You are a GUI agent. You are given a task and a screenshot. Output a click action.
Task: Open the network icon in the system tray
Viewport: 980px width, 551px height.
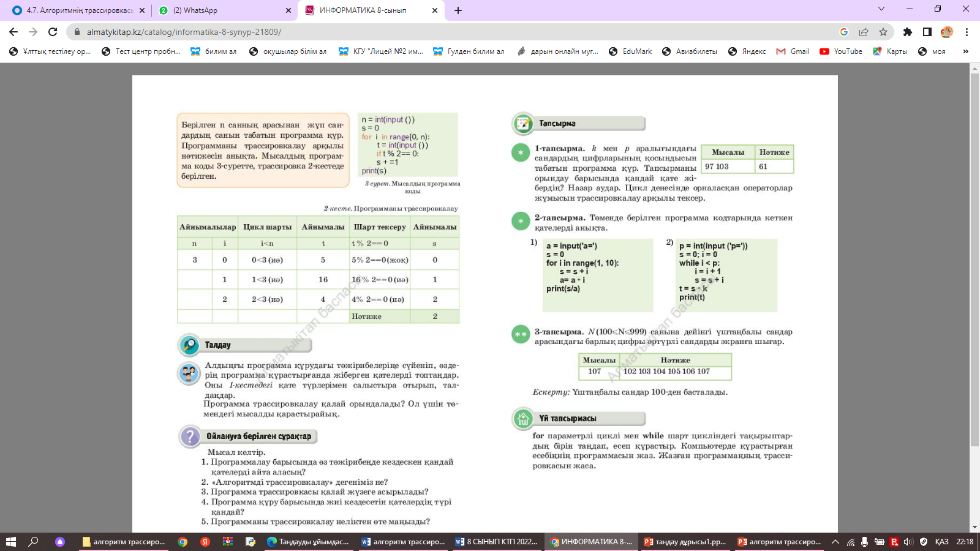[x=851, y=542]
